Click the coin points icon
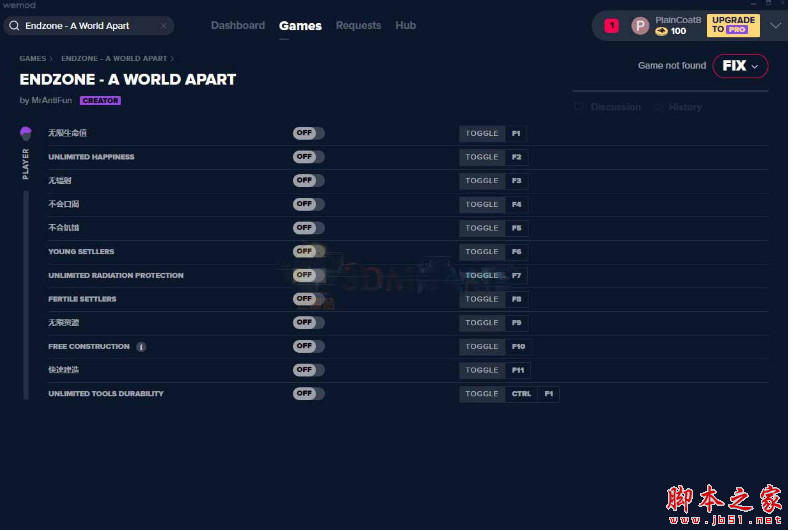Viewport: 793px width, 531px height. pyautogui.click(x=662, y=31)
